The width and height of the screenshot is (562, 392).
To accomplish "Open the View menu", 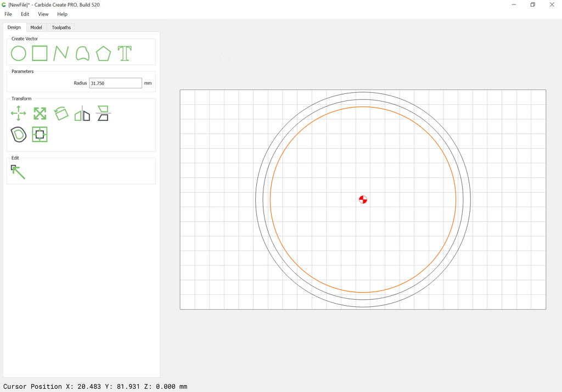I will point(43,14).
